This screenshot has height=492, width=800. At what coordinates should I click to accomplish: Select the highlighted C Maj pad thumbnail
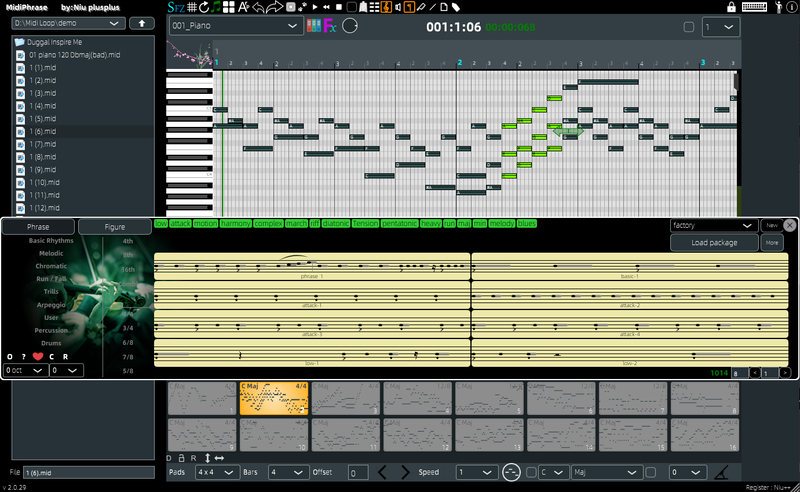[273, 398]
